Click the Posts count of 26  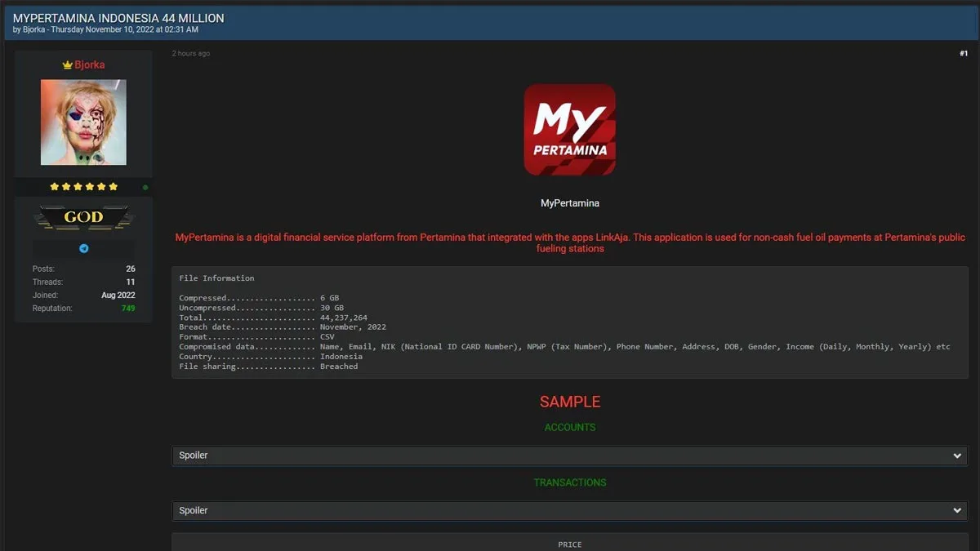(x=131, y=269)
